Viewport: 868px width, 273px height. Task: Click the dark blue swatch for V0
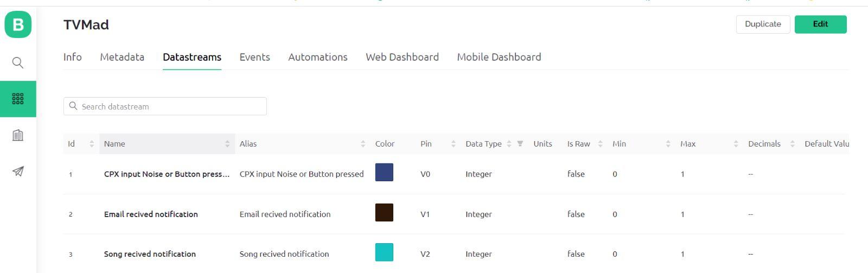click(384, 173)
